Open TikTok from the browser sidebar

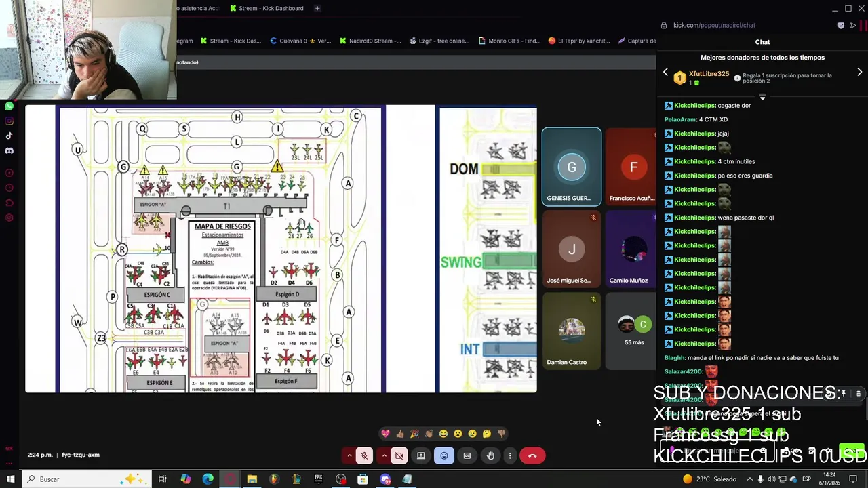9,136
